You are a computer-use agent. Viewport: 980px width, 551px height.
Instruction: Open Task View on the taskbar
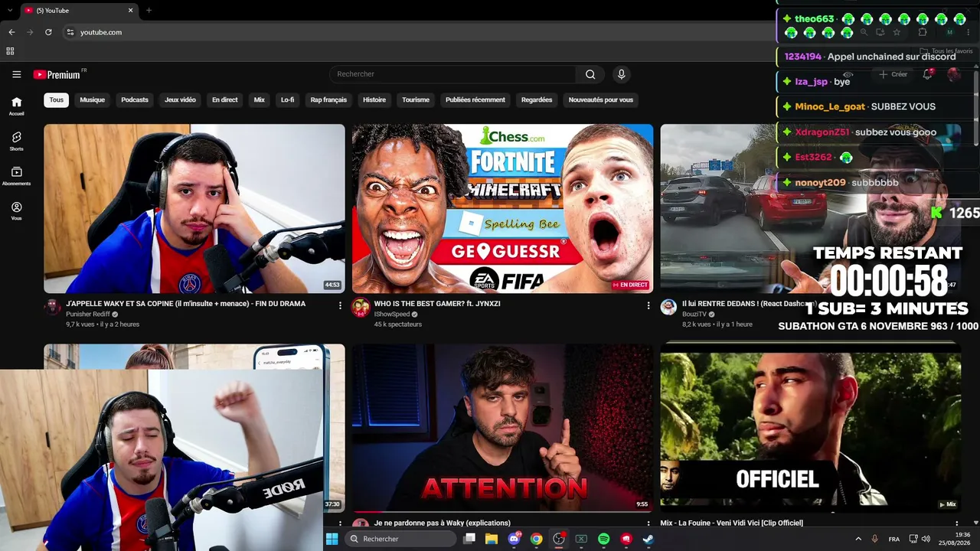[469, 539]
